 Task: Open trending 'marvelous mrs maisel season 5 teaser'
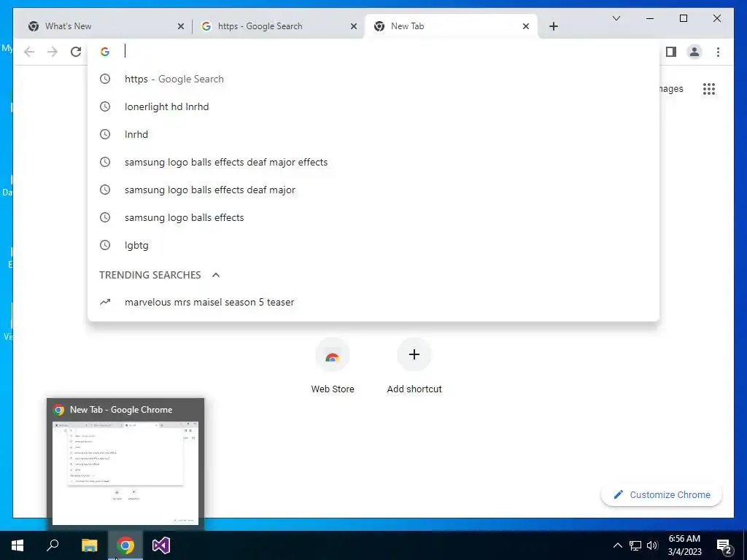(x=373, y=302)
